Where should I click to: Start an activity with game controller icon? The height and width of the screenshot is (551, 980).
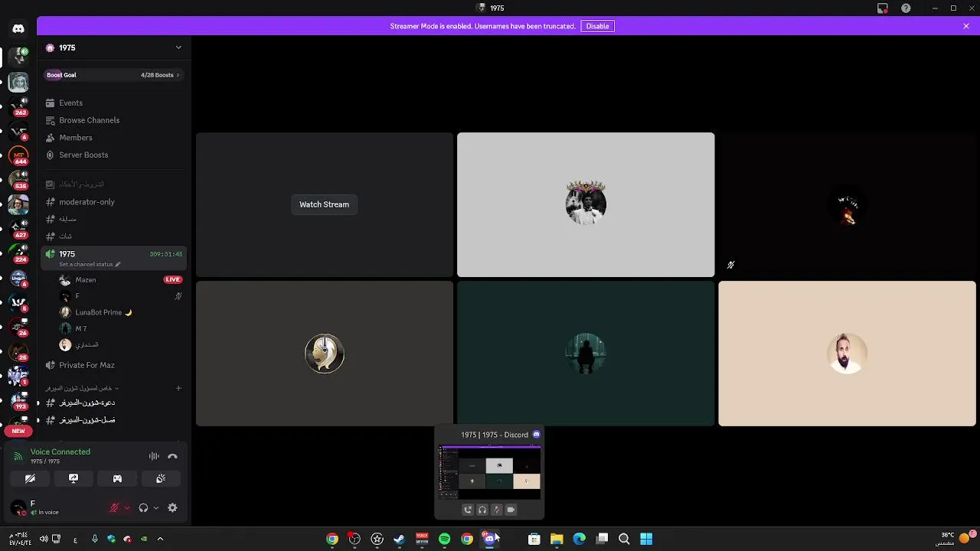pyautogui.click(x=117, y=478)
